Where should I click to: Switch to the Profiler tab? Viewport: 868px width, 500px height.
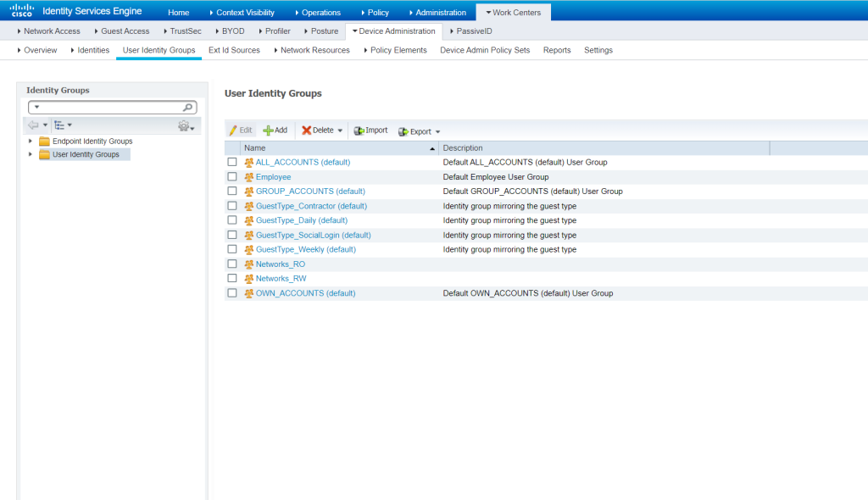[275, 31]
